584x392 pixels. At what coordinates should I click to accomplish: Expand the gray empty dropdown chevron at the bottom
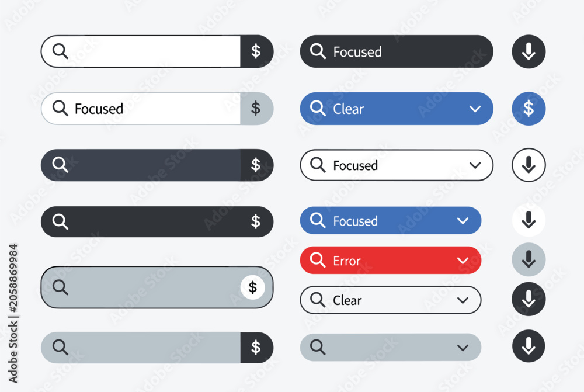(x=463, y=348)
